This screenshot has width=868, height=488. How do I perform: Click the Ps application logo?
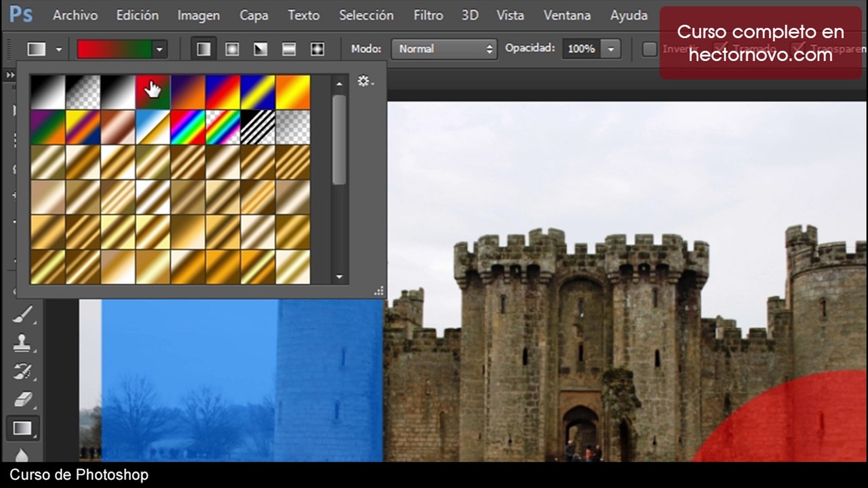coord(20,14)
